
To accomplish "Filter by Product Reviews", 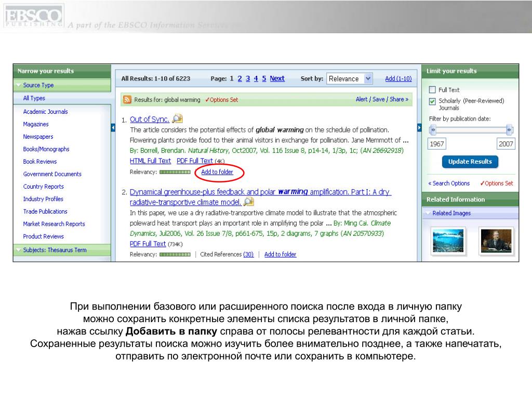I will (x=44, y=236).
